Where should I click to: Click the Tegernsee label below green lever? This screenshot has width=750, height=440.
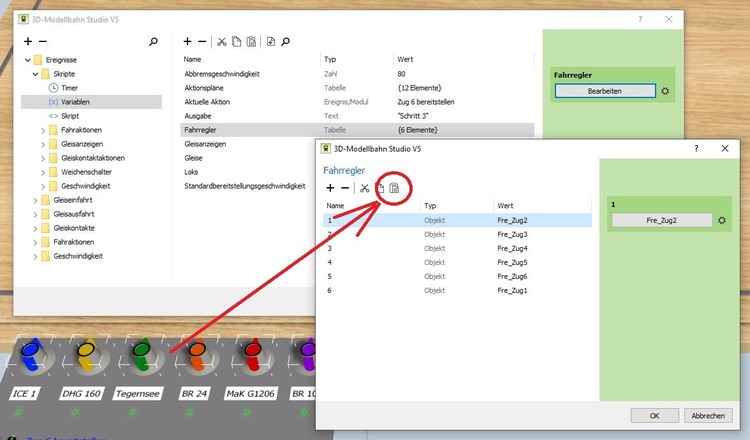tap(137, 394)
